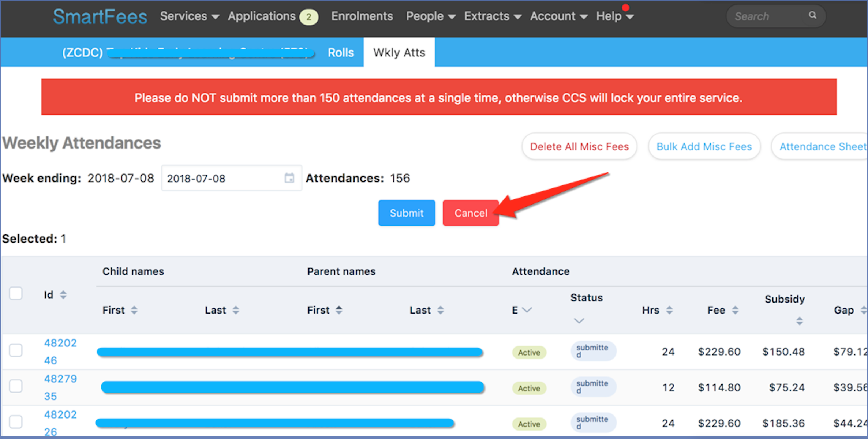The image size is (868, 439).
Task: Tick checkbox for attendance 4820246
Action: [x=16, y=350]
